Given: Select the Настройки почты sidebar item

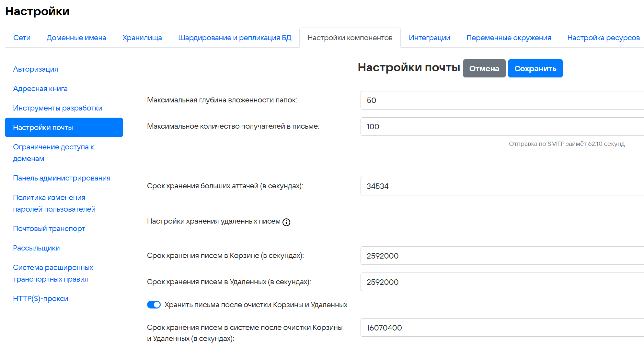Looking at the screenshot, I should (x=64, y=127).
